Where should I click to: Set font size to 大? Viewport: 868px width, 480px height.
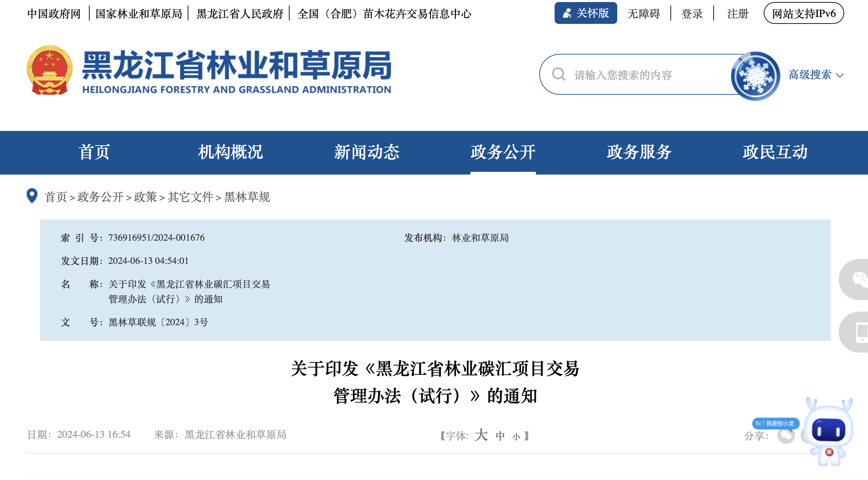[x=481, y=435]
